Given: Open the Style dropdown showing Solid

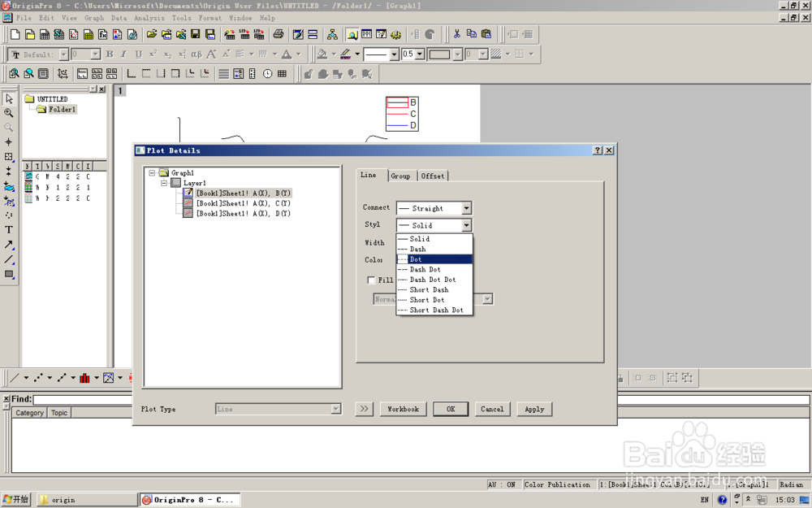Looking at the screenshot, I should [467, 225].
